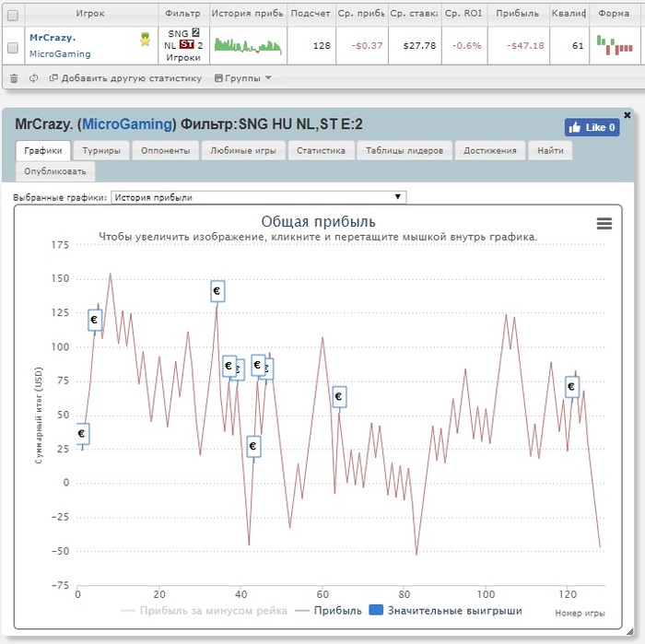Switch to the Найти tab
645x644 pixels.
tap(550, 150)
